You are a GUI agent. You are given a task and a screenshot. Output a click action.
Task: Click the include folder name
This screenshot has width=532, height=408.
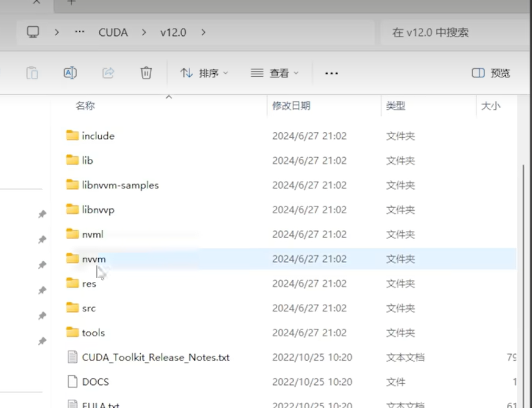click(98, 136)
